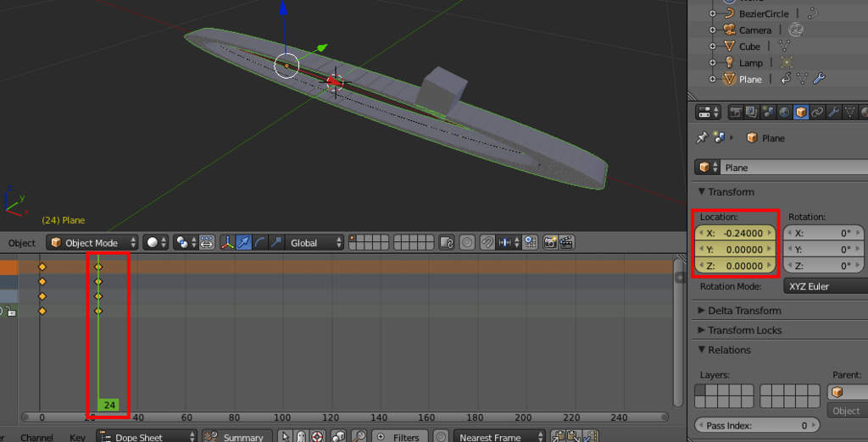Click the Pass Index field
The image size is (868, 442).
click(x=757, y=425)
